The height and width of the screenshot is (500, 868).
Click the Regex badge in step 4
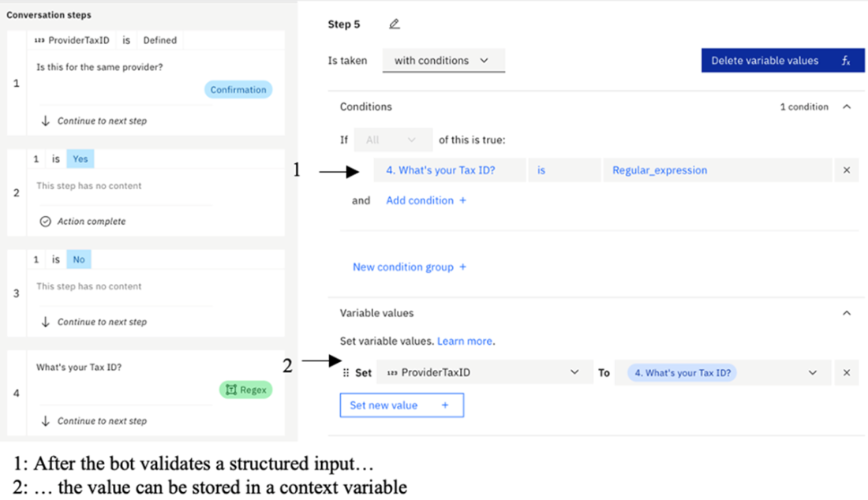click(x=245, y=390)
